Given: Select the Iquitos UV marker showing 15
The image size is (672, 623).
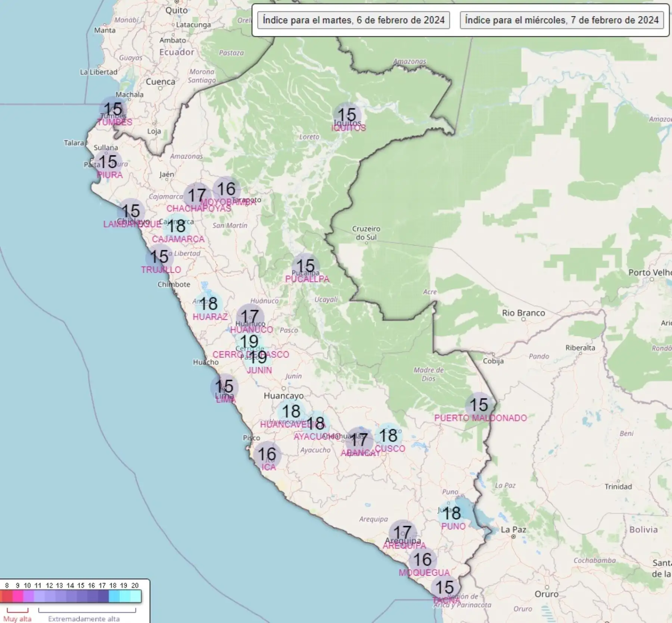Looking at the screenshot, I should pos(347,115).
